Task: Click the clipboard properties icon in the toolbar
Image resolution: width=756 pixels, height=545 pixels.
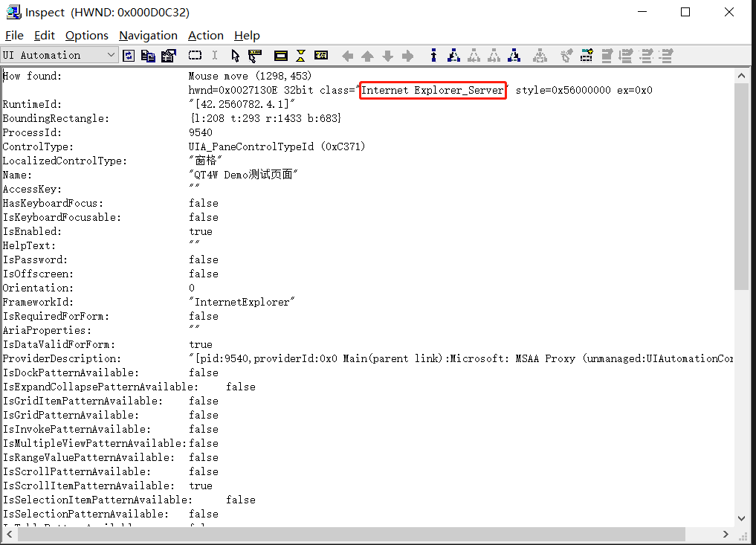Action: coord(168,56)
